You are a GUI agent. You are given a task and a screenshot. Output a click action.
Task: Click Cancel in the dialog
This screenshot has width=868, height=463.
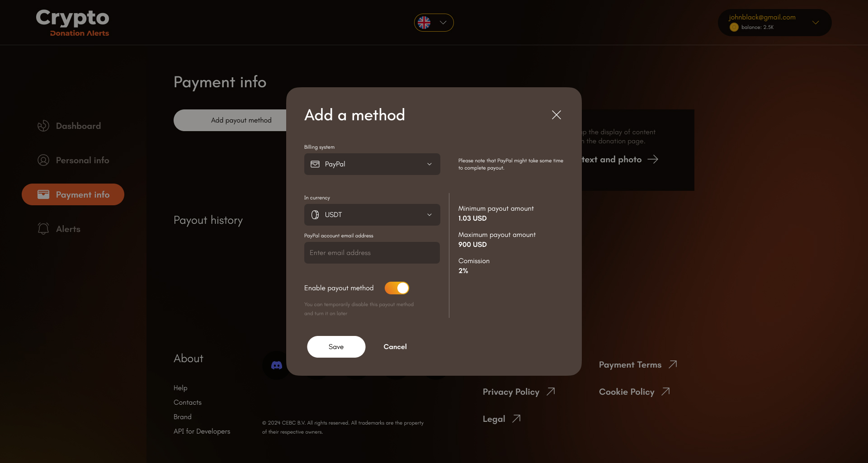(395, 347)
